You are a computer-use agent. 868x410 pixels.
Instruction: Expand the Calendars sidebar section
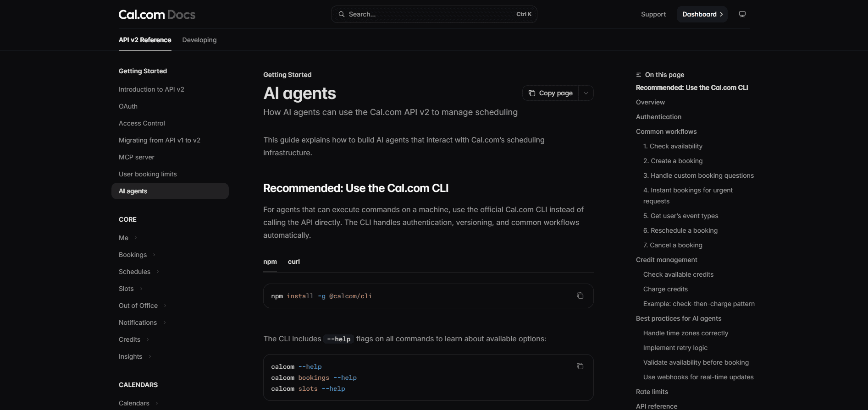138,403
